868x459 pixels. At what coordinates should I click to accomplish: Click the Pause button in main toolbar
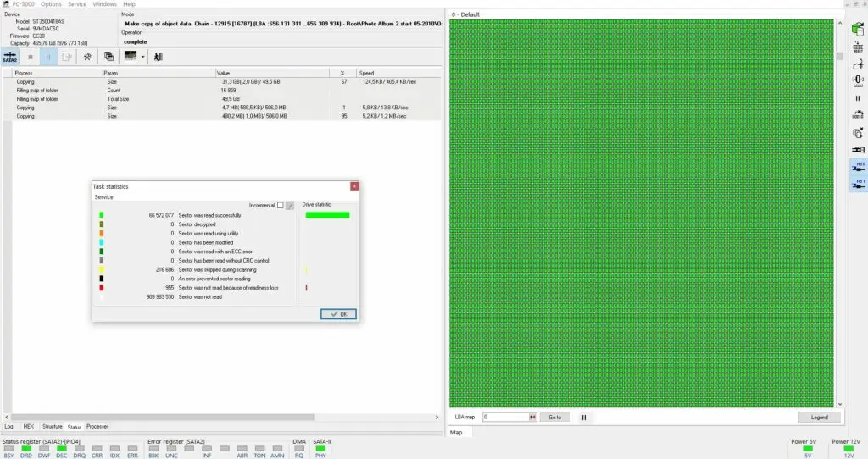click(48, 57)
